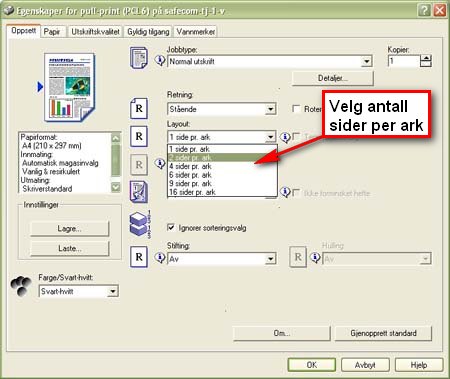
Task: Click the Gjenopprett standard button
Action: click(x=383, y=333)
